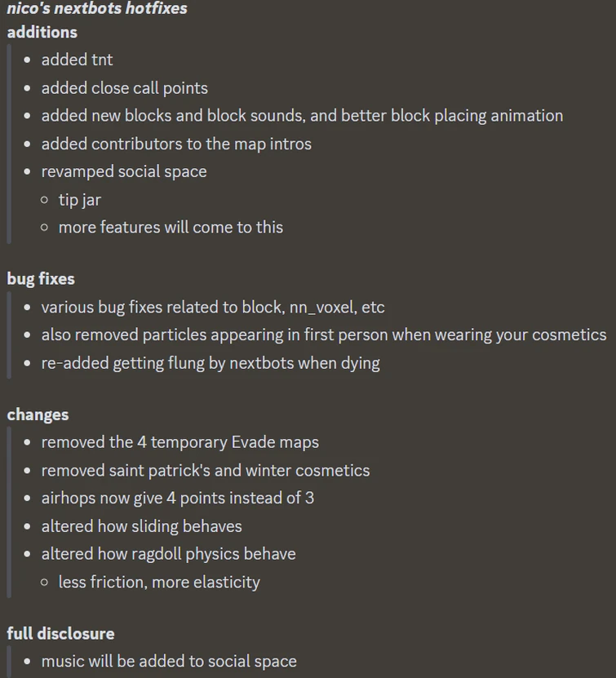Screen dimensions: 616x678
Task: Select the "tip jar" sub-item
Action: (80, 200)
